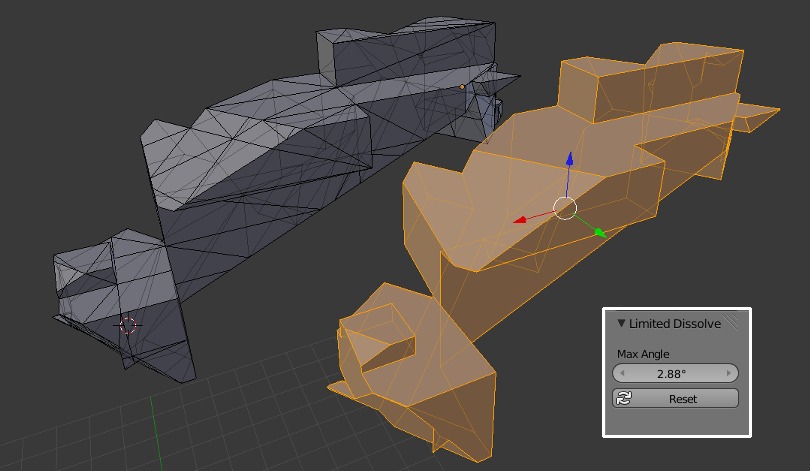Screen dimensions: 810x471
Task: Increase Max Angle with right arrow
Action: (729, 373)
